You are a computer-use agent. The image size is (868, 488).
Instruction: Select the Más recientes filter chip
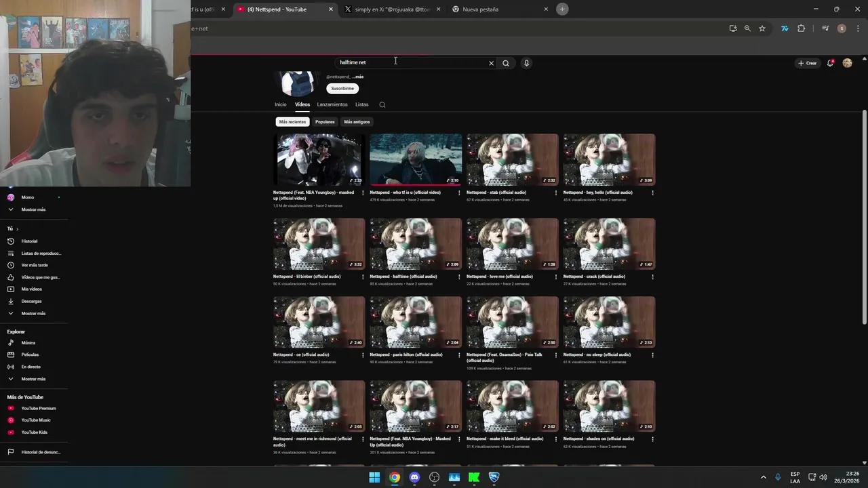292,122
